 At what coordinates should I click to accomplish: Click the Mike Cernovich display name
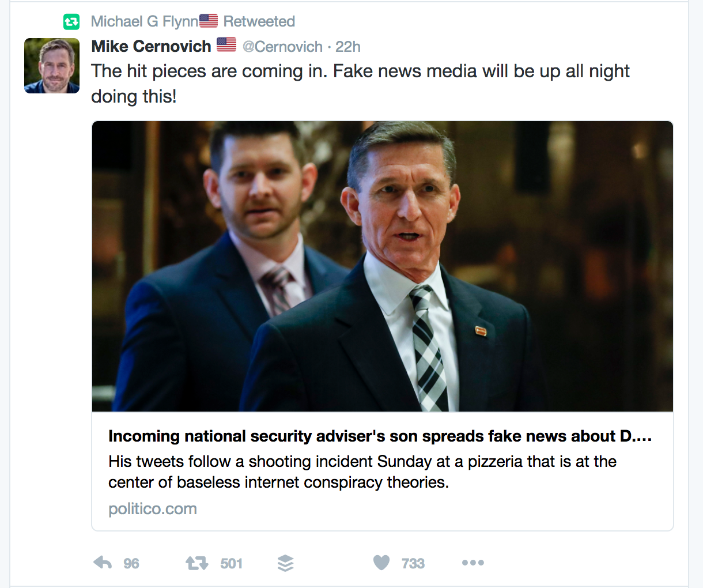click(x=151, y=46)
